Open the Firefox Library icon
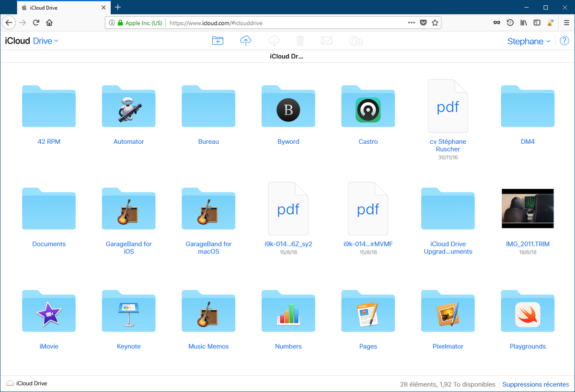The width and height of the screenshot is (575, 392). tap(524, 23)
